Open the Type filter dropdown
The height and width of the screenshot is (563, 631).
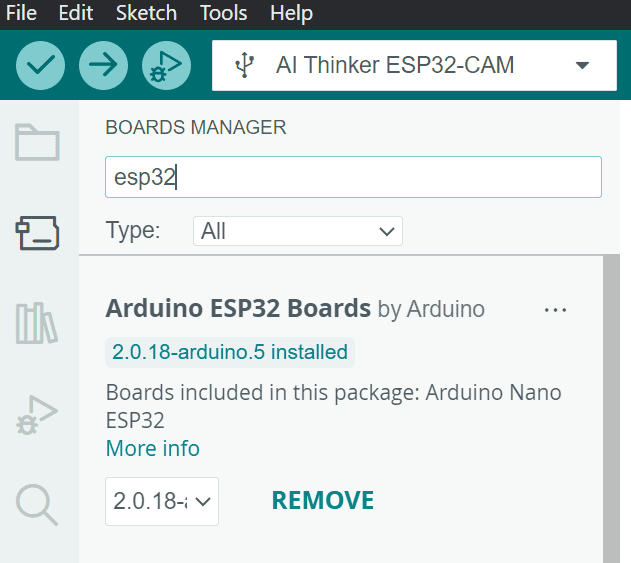point(297,231)
